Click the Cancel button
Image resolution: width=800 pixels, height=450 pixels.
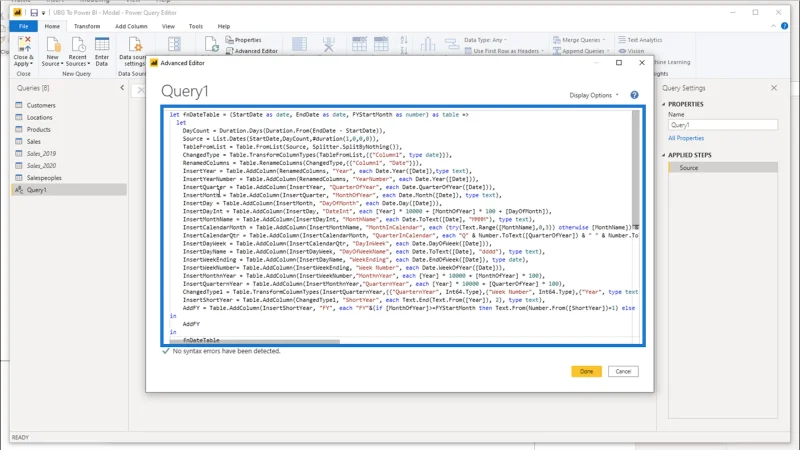(x=623, y=371)
